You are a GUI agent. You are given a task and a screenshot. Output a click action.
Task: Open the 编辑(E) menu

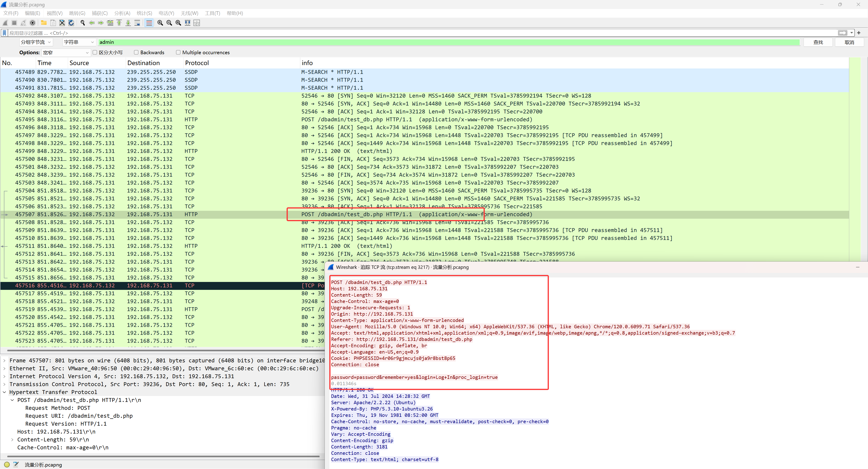[32, 13]
